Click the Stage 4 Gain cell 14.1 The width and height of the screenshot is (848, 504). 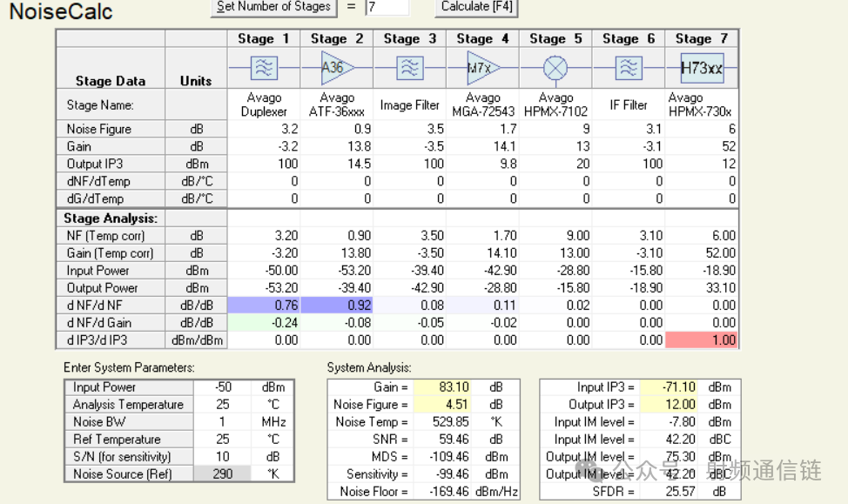click(x=483, y=146)
